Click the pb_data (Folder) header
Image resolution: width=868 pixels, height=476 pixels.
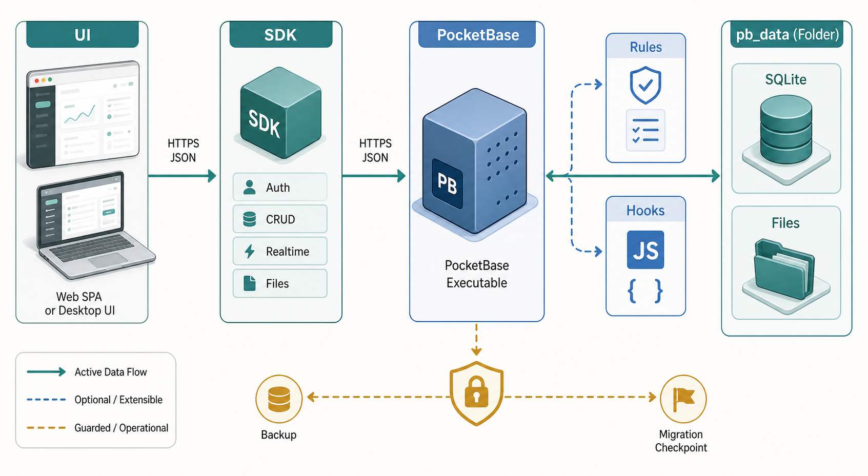click(x=787, y=34)
